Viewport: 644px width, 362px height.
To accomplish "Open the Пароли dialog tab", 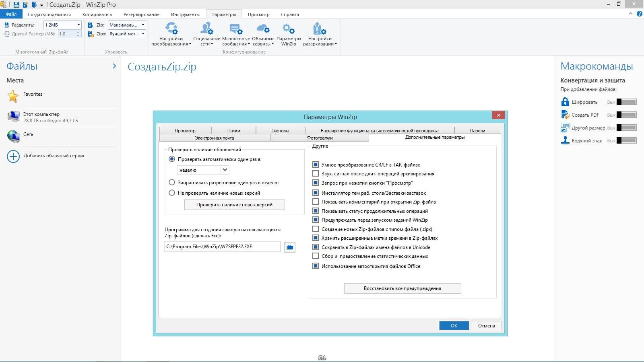I will click(x=477, y=130).
